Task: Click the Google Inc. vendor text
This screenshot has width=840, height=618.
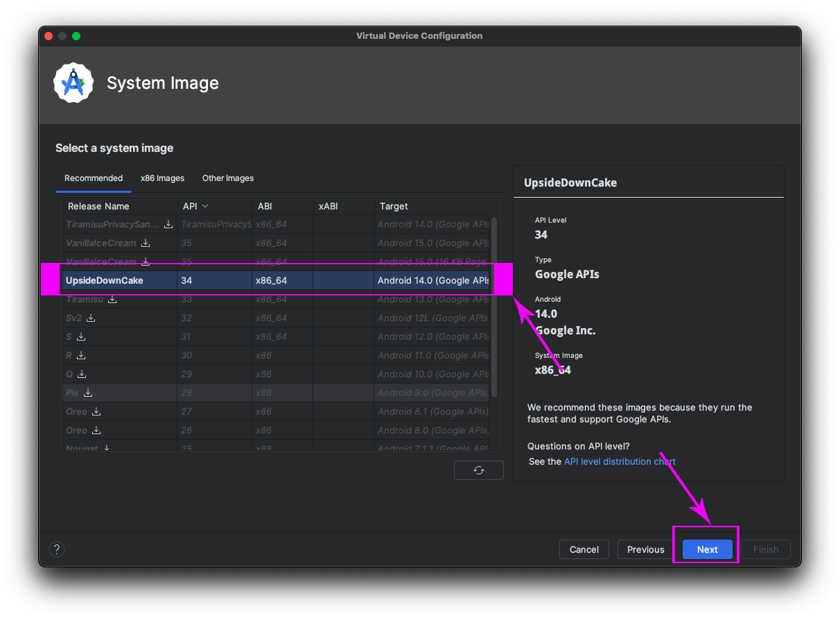Action: [566, 330]
